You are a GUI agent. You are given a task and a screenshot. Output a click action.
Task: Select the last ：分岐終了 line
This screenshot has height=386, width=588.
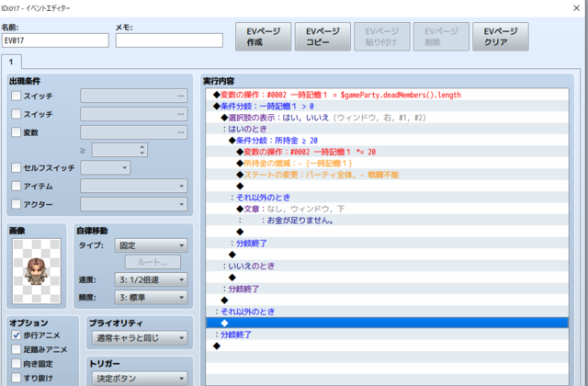tap(387, 335)
